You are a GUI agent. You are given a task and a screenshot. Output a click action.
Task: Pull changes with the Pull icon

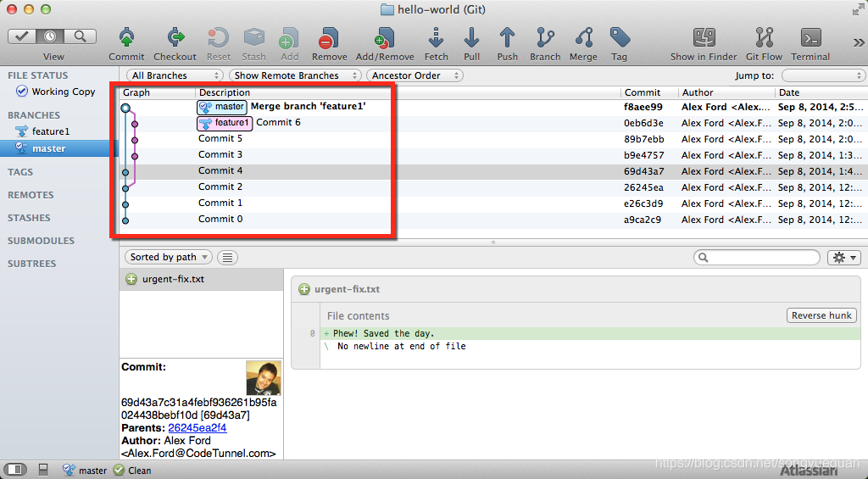coord(471,37)
